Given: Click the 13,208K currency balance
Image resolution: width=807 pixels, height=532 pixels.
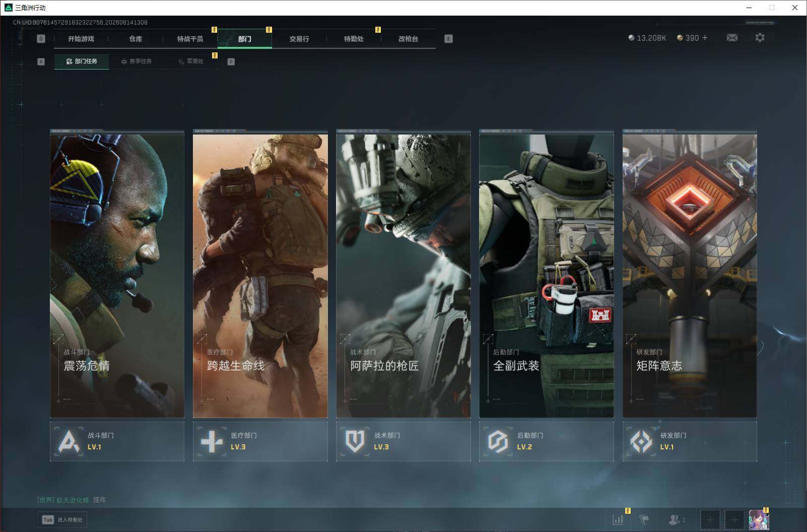Looking at the screenshot, I should (647, 38).
